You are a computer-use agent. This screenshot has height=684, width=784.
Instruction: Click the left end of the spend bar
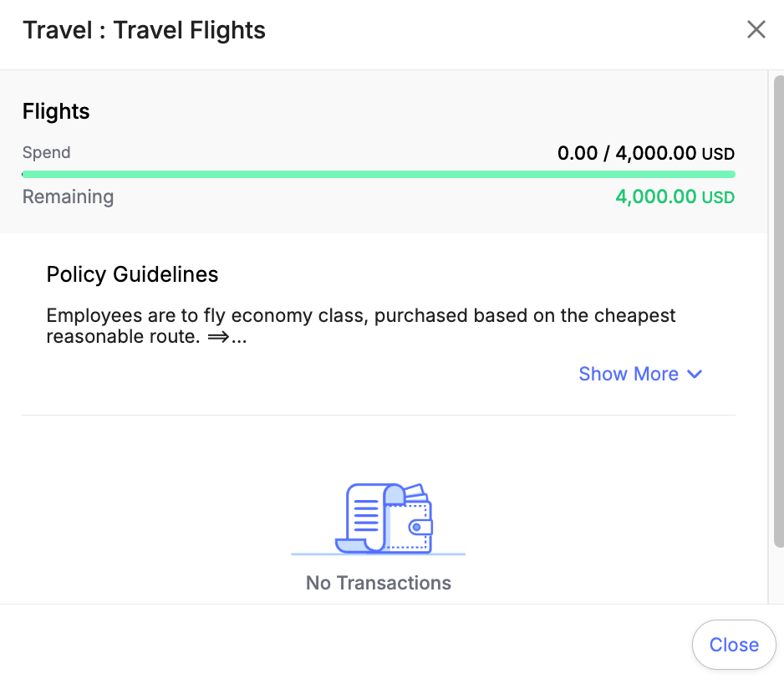24,174
